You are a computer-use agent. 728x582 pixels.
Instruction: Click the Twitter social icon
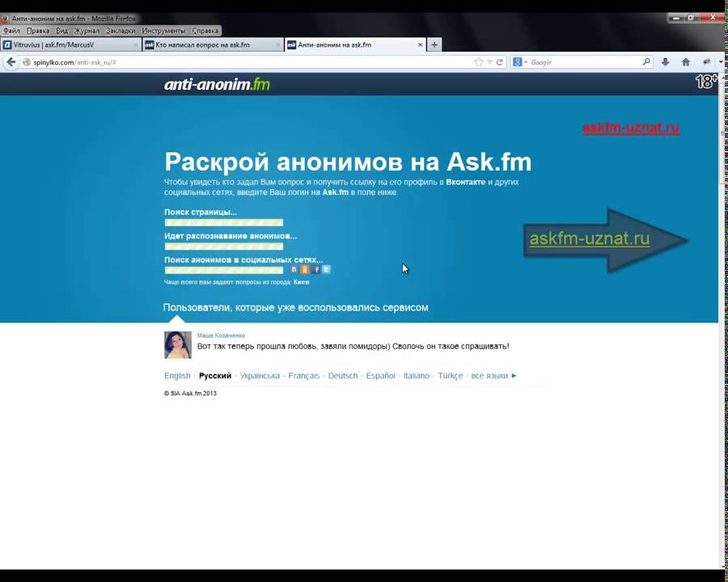[327, 269]
